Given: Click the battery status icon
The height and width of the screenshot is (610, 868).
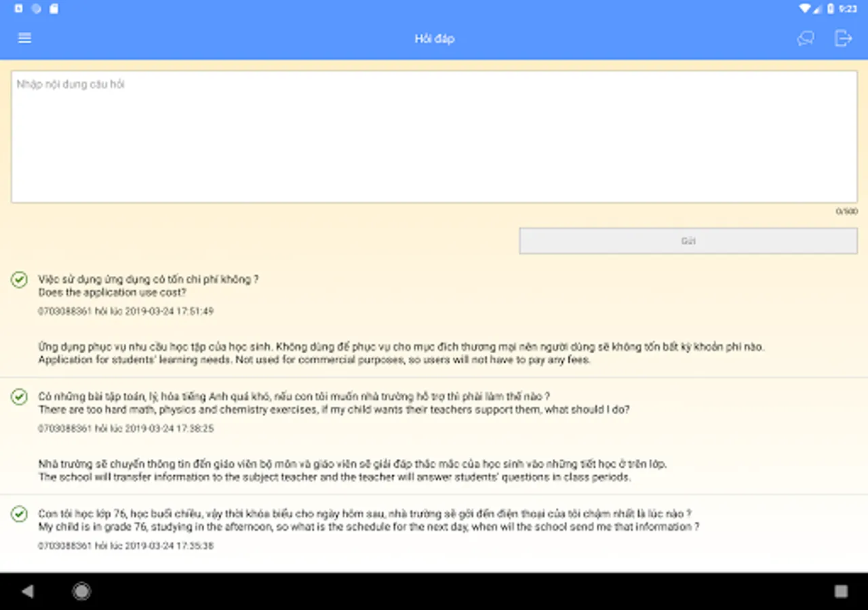Looking at the screenshot, I should [x=831, y=9].
